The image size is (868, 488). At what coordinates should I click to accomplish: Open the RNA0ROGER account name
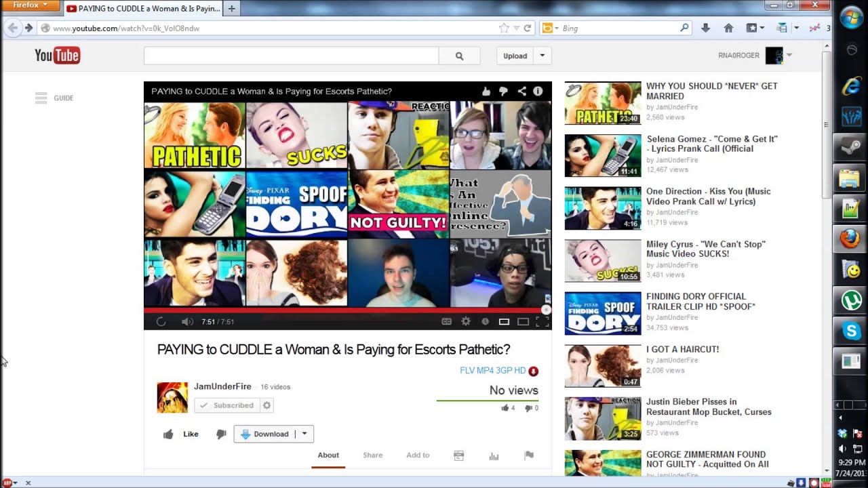(738, 56)
